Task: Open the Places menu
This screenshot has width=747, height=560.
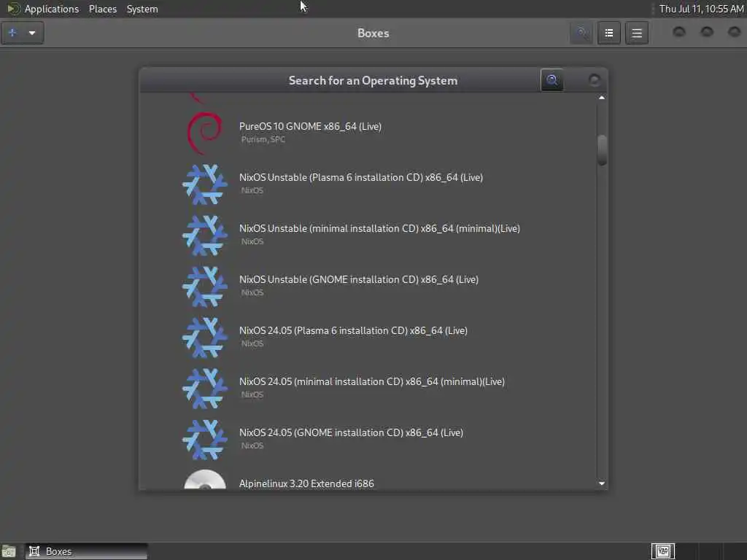Action: click(x=102, y=9)
